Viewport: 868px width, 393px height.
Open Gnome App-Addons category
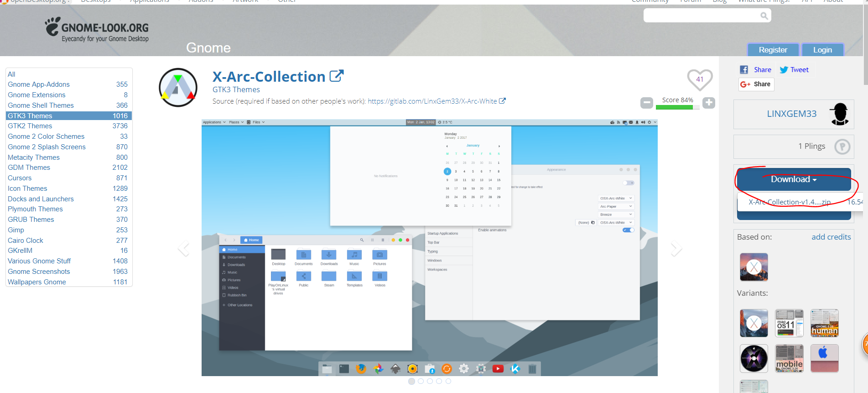[x=39, y=84]
